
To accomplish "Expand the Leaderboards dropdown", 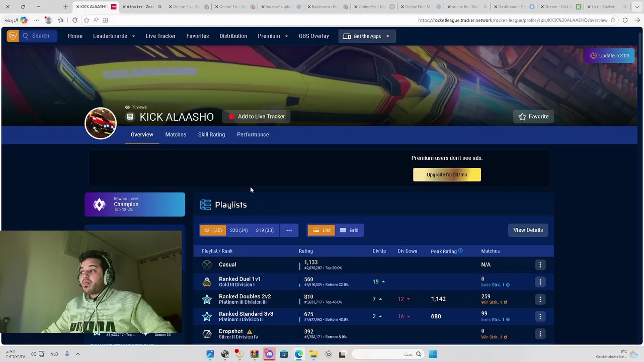I will point(114,36).
